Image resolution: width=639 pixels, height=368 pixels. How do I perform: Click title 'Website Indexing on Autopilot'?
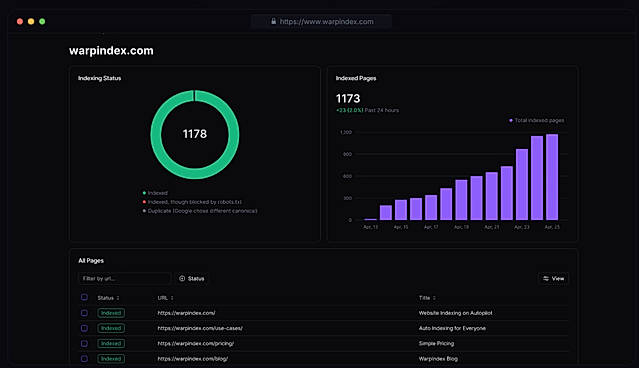pyautogui.click(x=455, y=313)
